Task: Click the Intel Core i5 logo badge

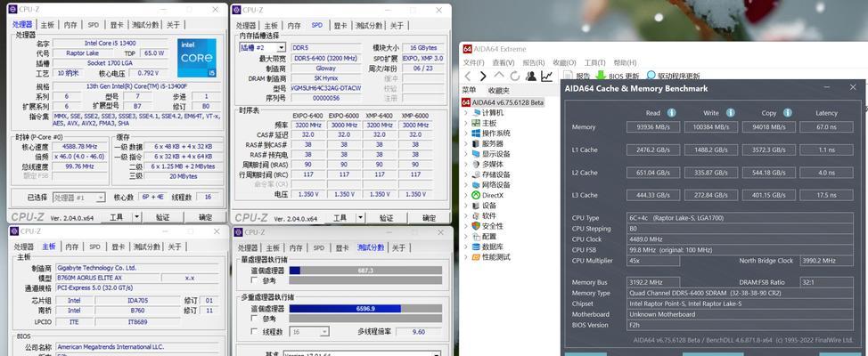Action: coord(197,58)
